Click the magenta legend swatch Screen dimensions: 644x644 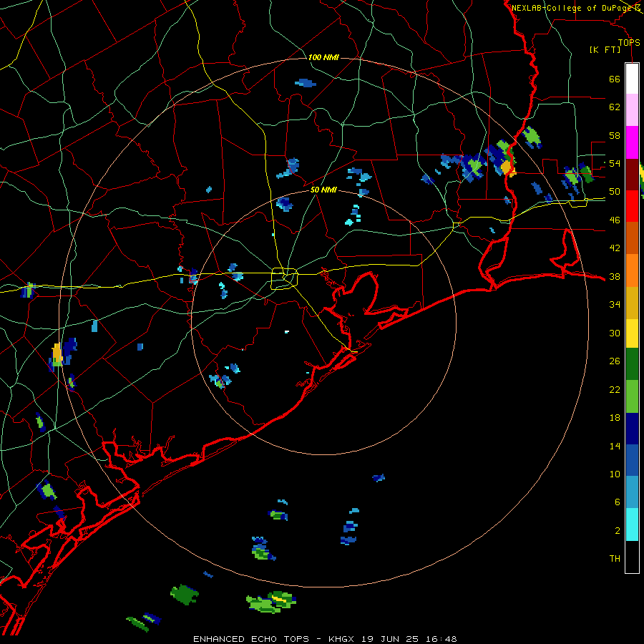point(632,142)
